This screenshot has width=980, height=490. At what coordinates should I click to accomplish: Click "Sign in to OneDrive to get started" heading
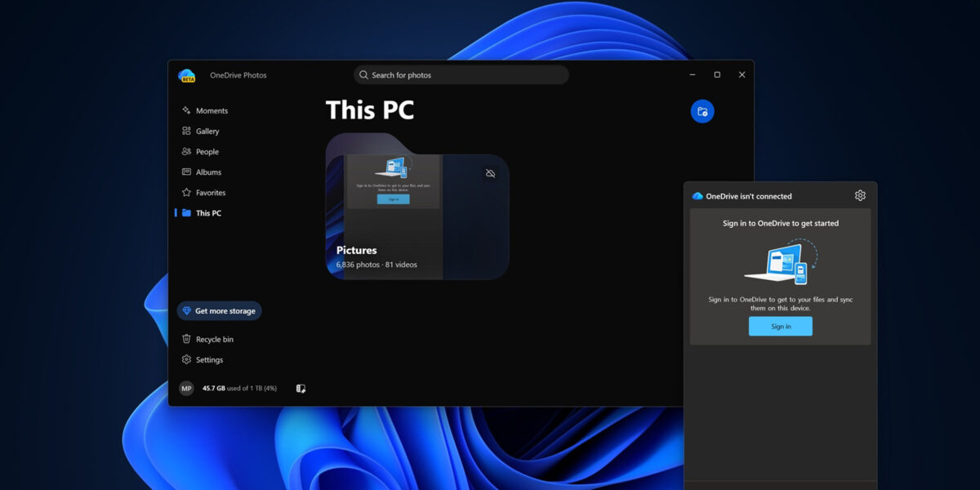point(781,223)
